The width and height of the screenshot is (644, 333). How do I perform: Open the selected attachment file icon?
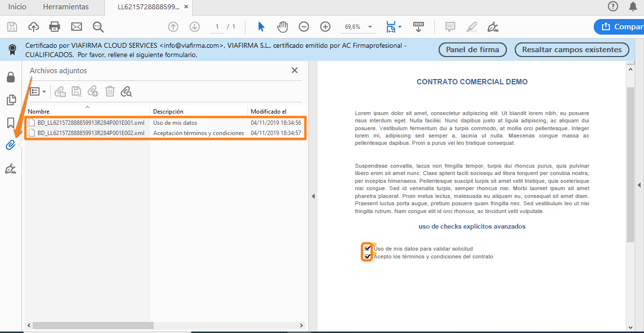60,91
